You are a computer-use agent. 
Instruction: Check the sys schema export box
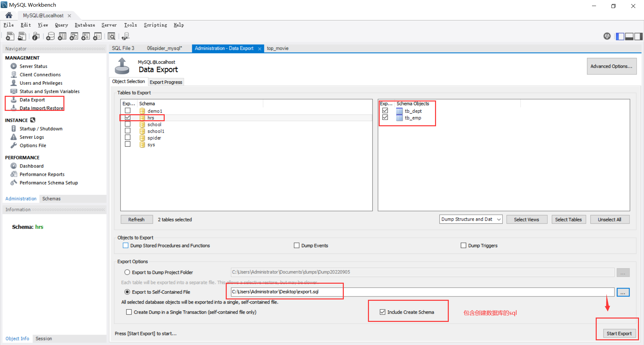pyautogui.click(x=127, y=144)
